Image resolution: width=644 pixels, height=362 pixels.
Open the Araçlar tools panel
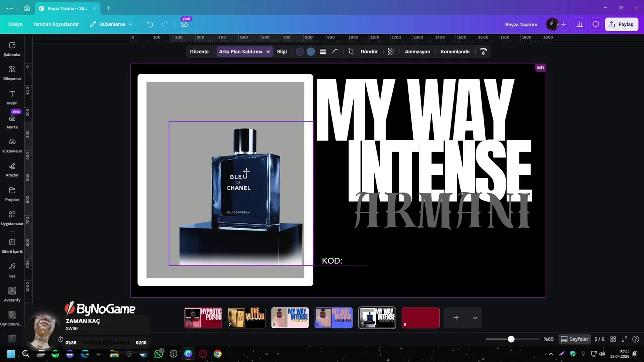pos(12,169)
